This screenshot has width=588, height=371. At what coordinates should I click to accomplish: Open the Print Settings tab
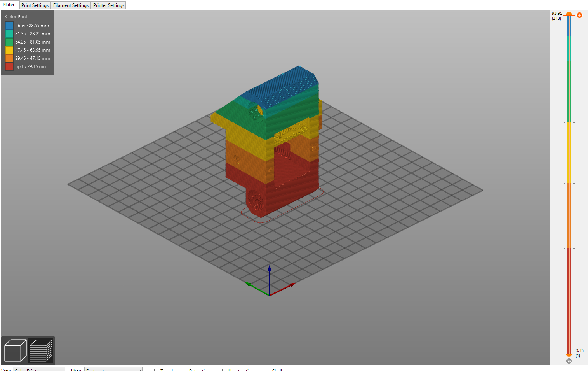[35, 5]
